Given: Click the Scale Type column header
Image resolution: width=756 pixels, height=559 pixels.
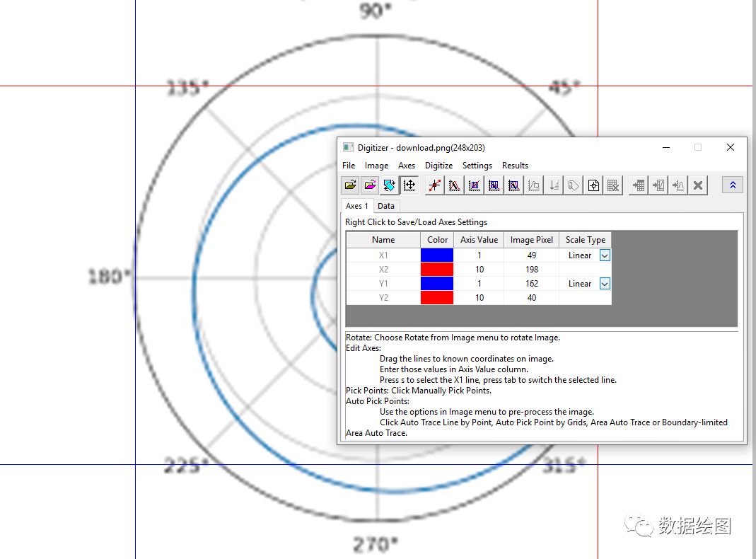Looking at the screenshot, I should tap(586, 240).
